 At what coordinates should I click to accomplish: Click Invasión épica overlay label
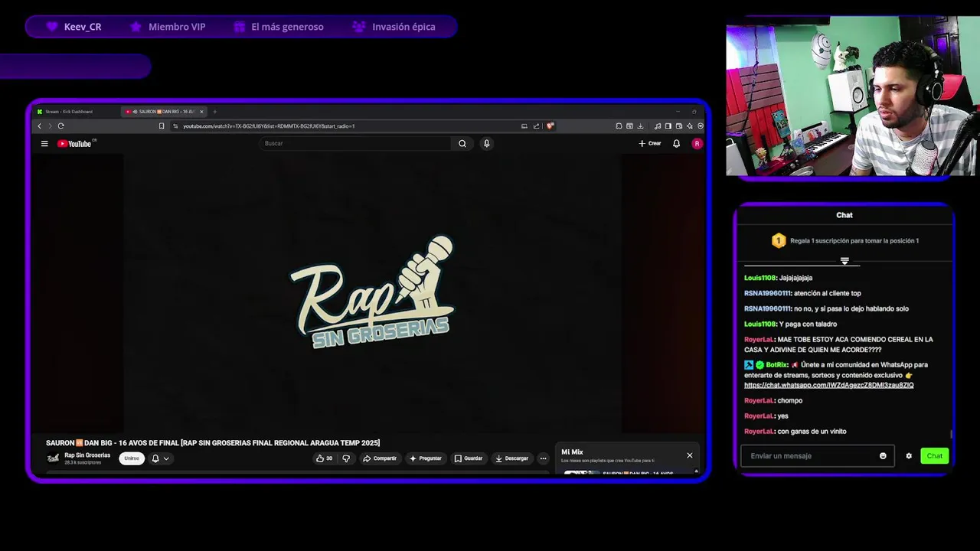click(x=394, y=27)
